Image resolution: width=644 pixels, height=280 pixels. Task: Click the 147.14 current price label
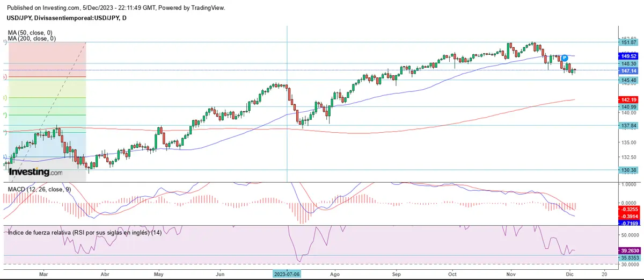coord(628,70)
